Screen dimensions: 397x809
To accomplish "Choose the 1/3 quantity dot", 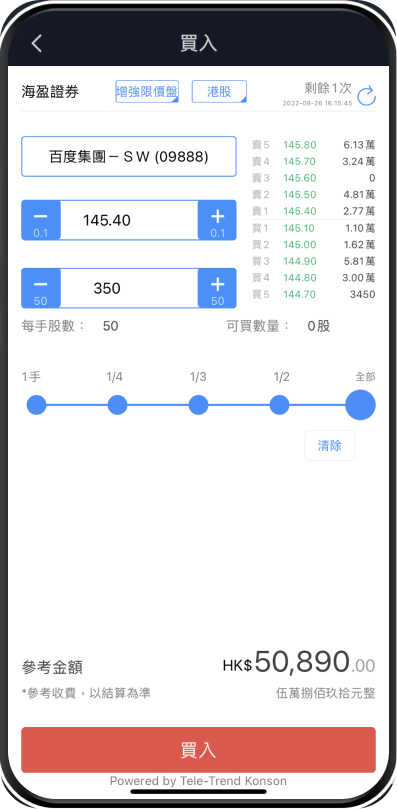I will [x=198, y=405].
